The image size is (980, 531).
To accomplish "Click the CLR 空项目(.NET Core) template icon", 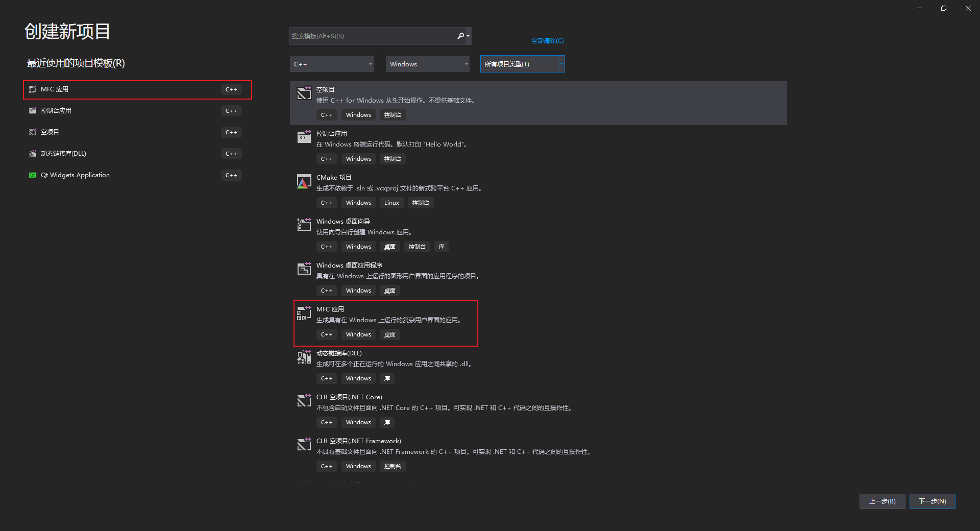I will (x=304, y=400).
